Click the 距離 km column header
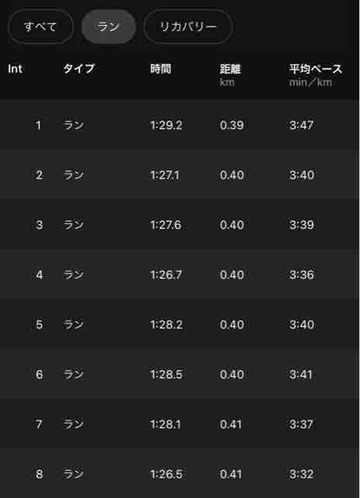 point(230,75)
